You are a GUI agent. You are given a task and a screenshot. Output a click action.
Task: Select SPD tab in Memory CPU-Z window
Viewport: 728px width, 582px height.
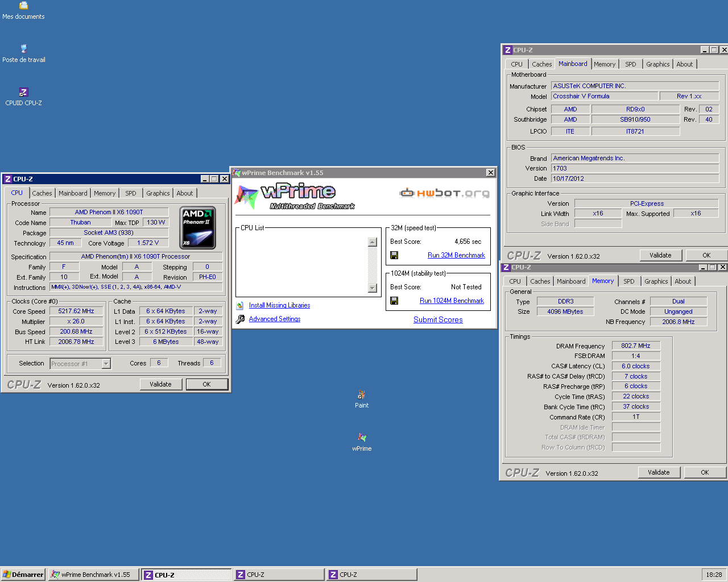point(628,281)
